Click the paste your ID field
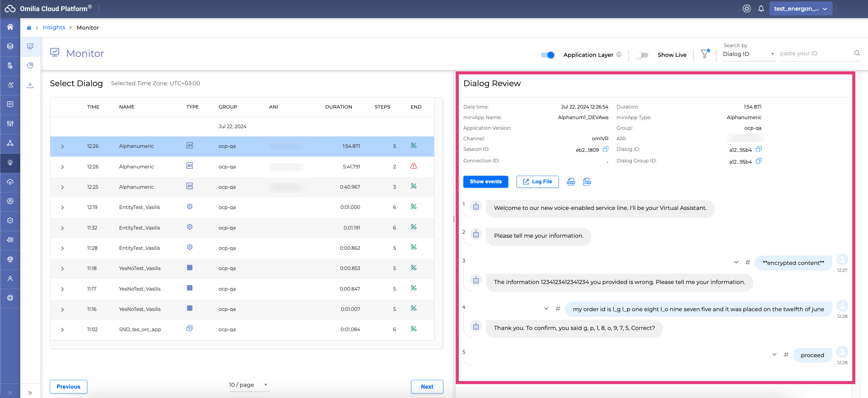868x398 pixels. [x=815, y=54]
